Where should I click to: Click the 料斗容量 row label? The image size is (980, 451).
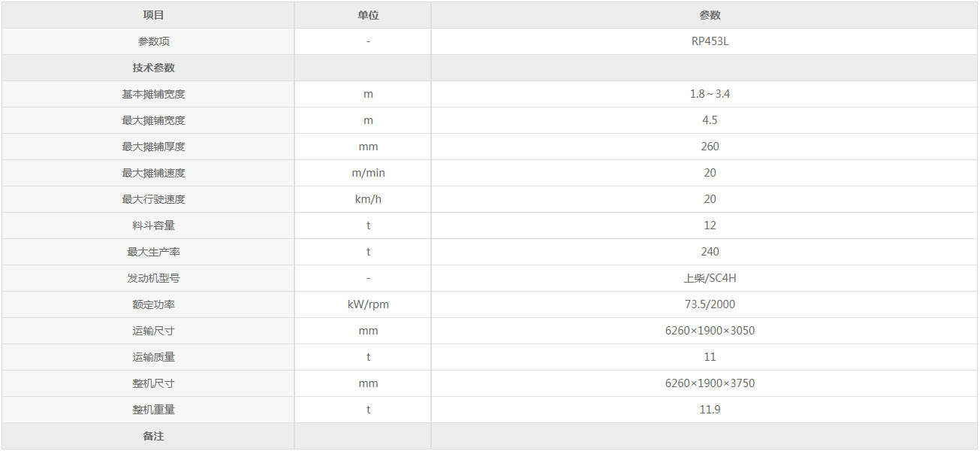click(x=153, y=225)
